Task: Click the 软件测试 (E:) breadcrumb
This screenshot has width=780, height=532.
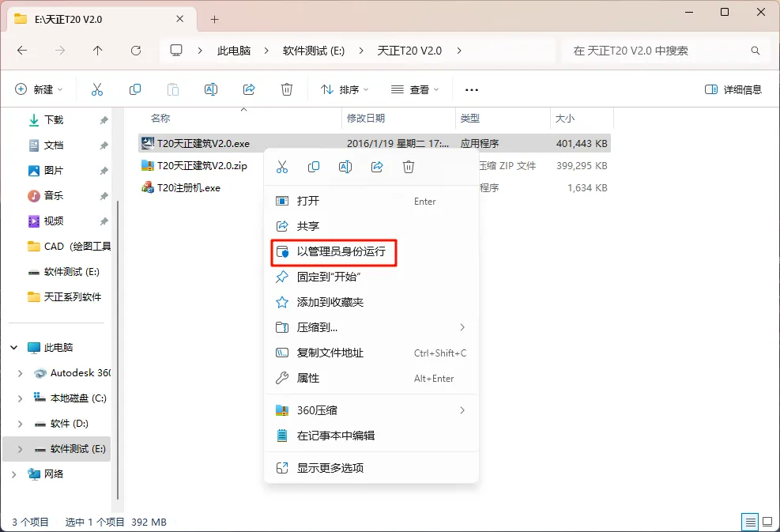Action: (x=314, y=51)
